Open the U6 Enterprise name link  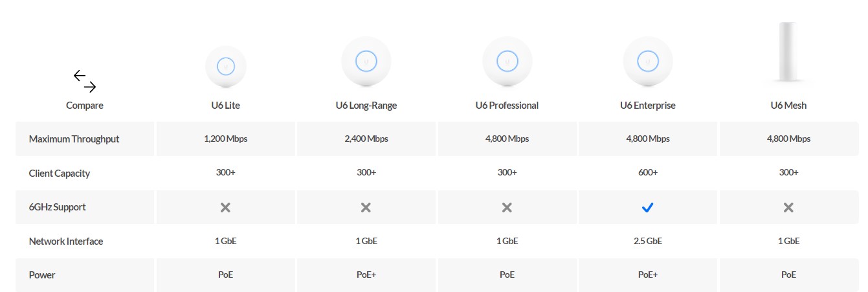tap(648, 105)
